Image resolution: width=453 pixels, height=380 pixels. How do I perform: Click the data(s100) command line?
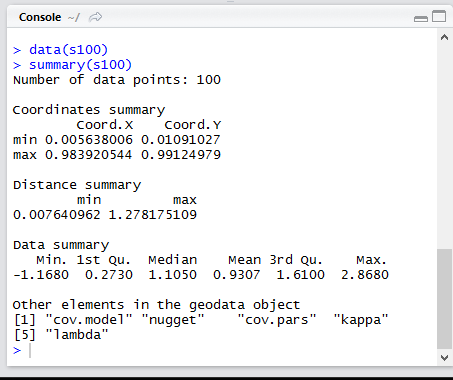click(68, 50)
